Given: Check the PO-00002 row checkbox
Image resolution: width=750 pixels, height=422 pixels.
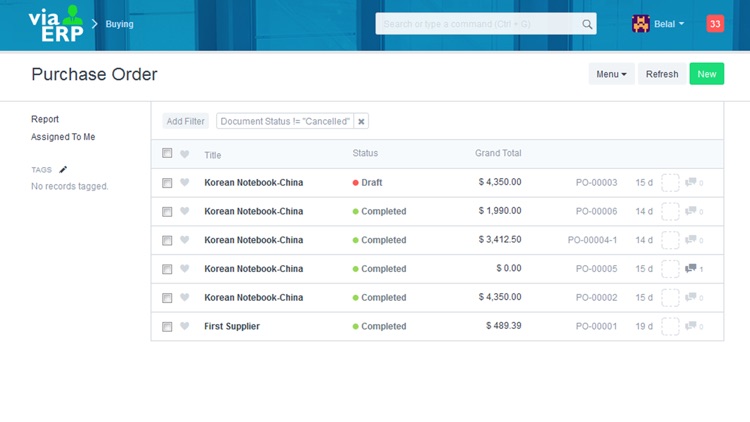Looking at the screenshot, I should coord(167,298).
